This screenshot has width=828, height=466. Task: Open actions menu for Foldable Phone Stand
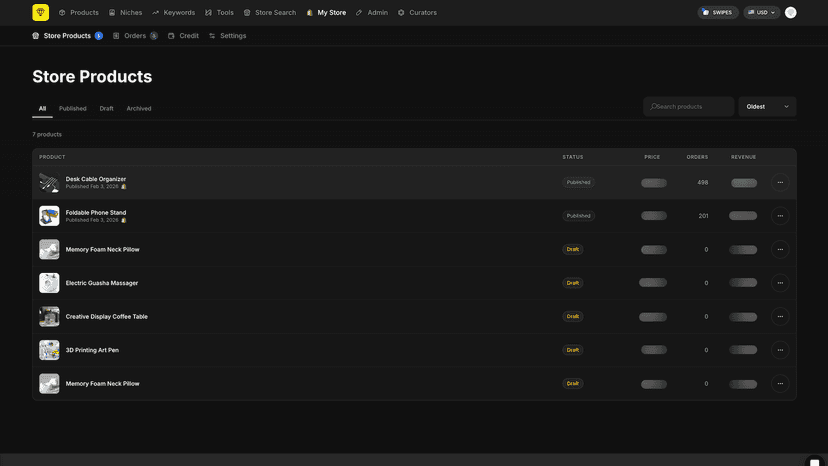[780, 216]
